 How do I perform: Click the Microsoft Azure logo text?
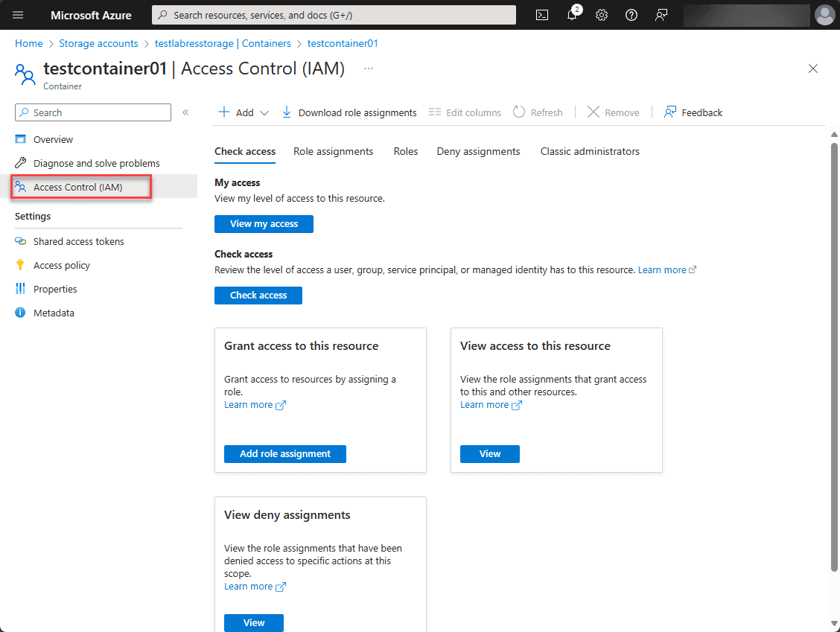91,15
